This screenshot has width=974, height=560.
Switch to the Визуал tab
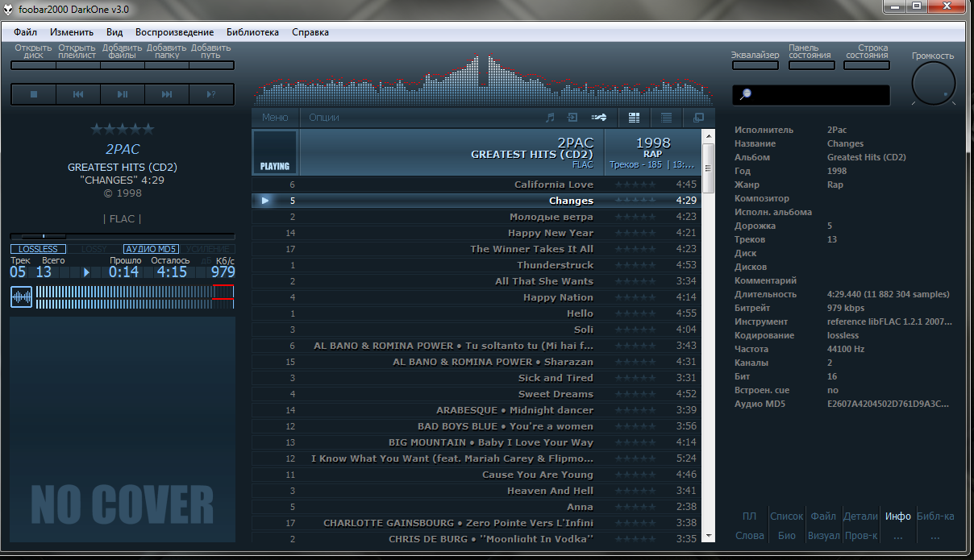(823, 536)
